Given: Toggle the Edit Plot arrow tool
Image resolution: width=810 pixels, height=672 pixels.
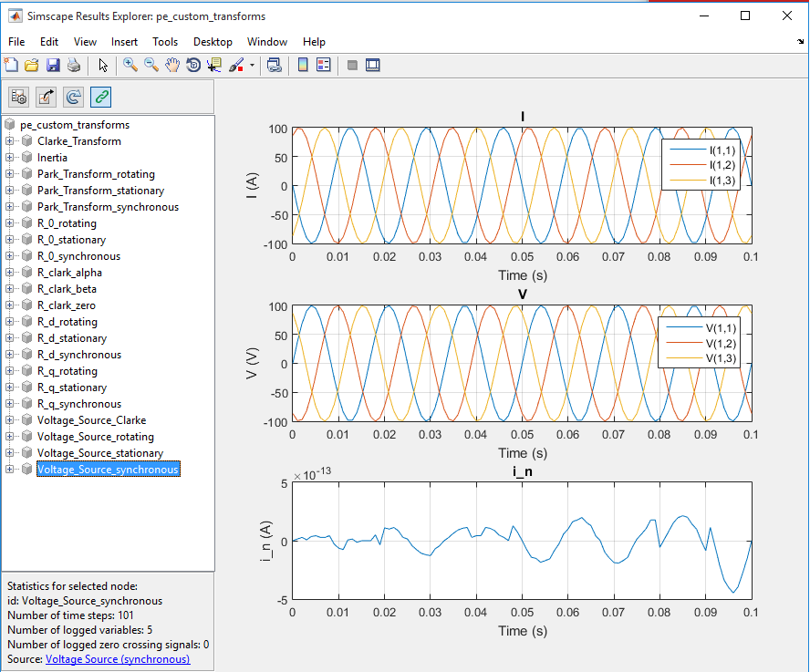Looking at the screenshot, I should click(x=103, y=65).
